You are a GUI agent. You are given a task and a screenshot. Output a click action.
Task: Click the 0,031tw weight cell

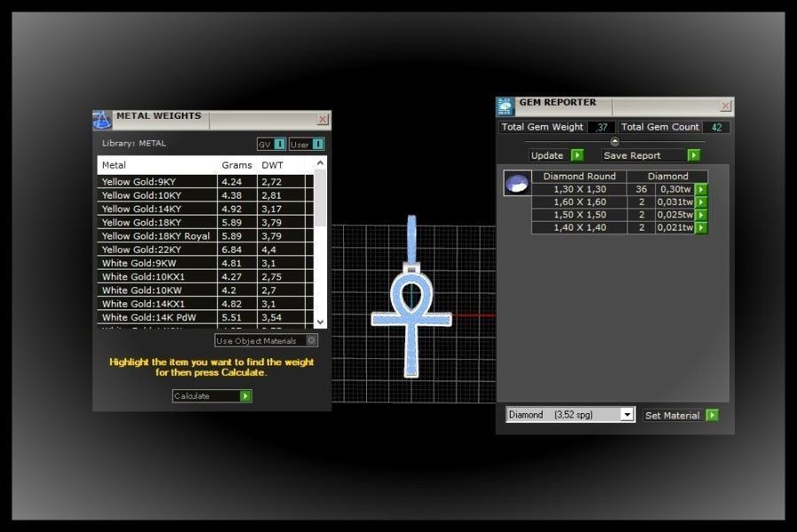(675, 202)
